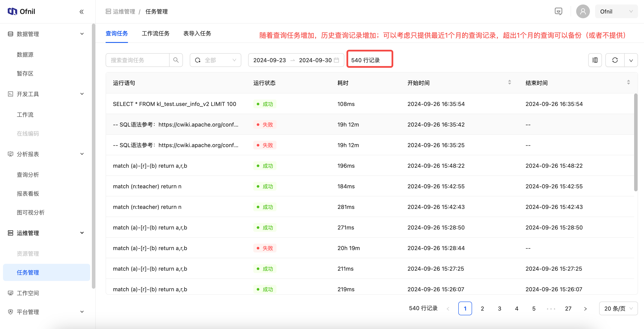Click the table vertical scrollbar
Screen dimensions: 644x329
(635, 142)
